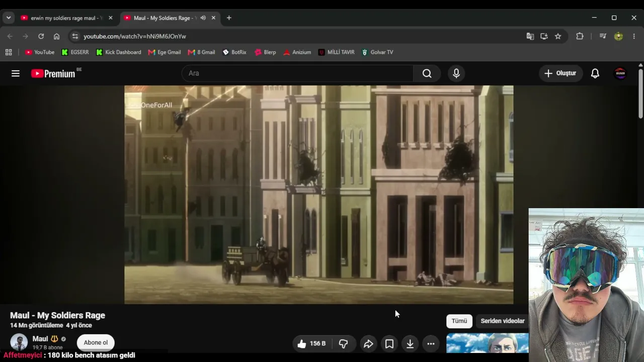The image size is (644, 362).
Task: Open the MİLLİ TAVIR bookmark
Action: pyautogui.click(x=336, y=52)
